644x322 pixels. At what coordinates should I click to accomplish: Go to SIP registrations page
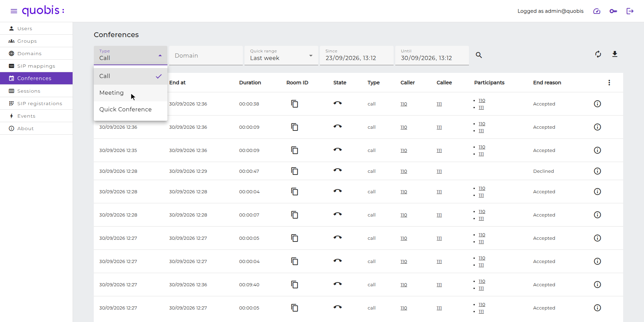pyautogui.click(x=36, y=103)
